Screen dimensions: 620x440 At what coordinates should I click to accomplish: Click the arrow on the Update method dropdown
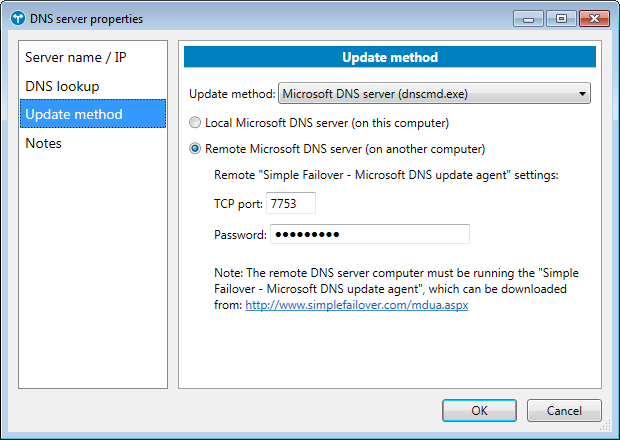582,94
